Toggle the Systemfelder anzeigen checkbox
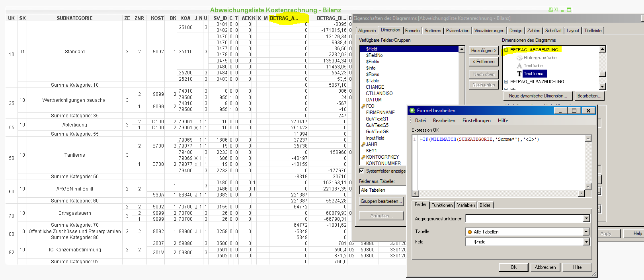 point(361,171)
